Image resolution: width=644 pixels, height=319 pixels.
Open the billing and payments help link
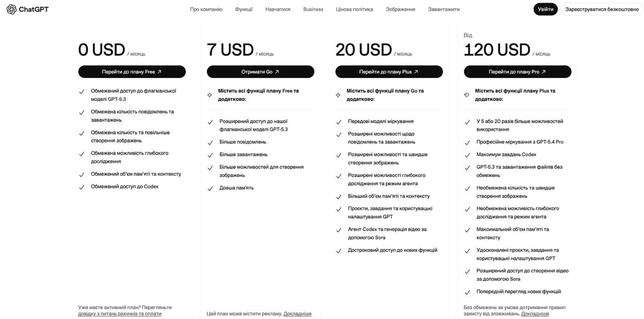(120, 314)
